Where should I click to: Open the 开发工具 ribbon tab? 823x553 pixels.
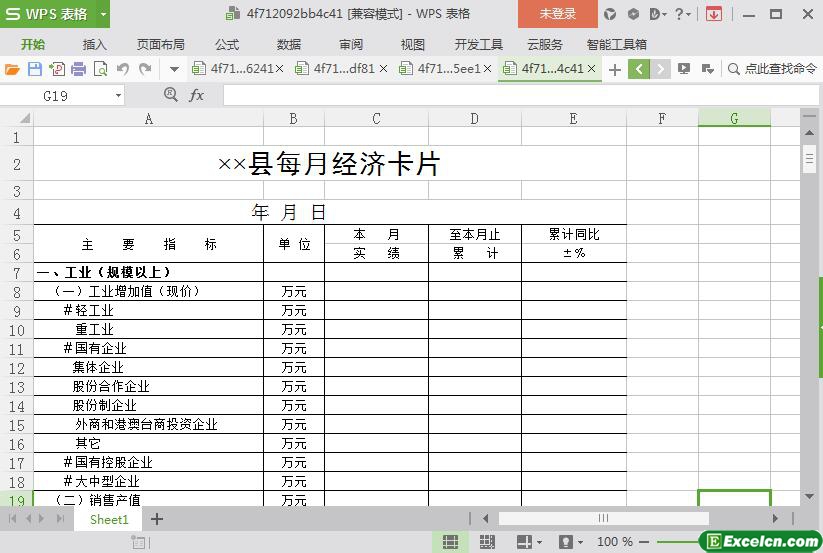click(478, 45)
